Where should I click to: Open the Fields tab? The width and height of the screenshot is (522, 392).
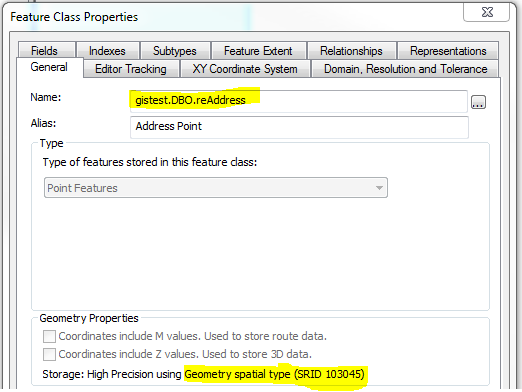point(47,51)
